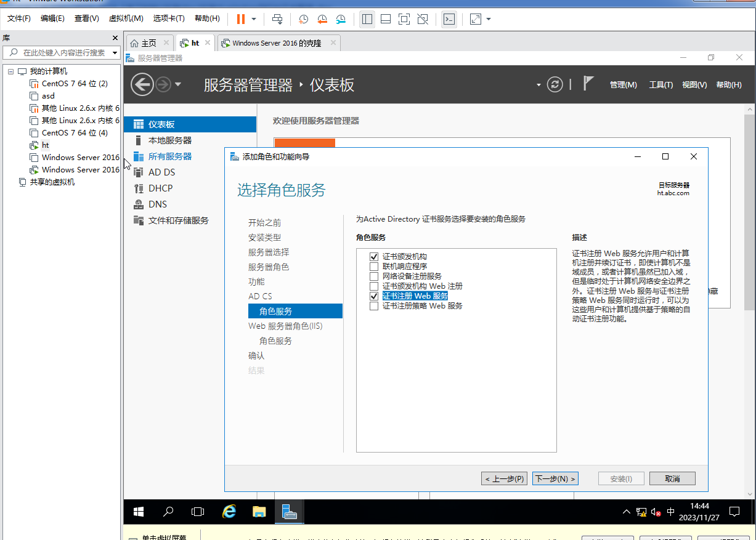
Task: Select the asd virtual machine
Action: (x=43, y=96)
